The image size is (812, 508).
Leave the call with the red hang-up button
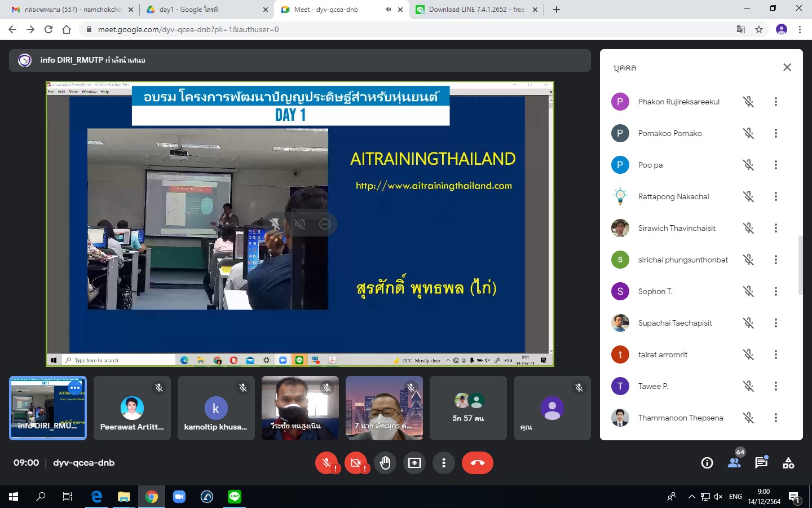[478, 463]
